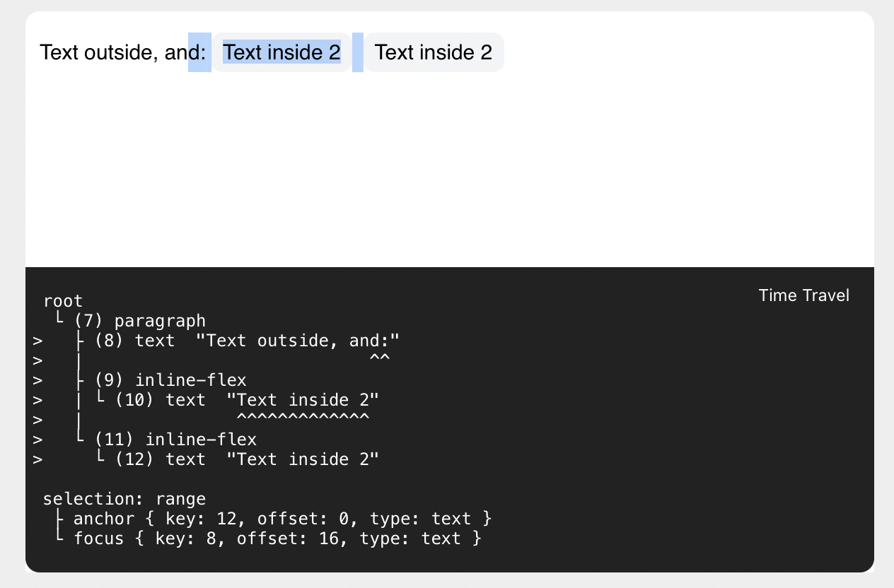
Task: Click the first Text inside 2 chip
Action: pyautogui.click(x=281, y=52)
